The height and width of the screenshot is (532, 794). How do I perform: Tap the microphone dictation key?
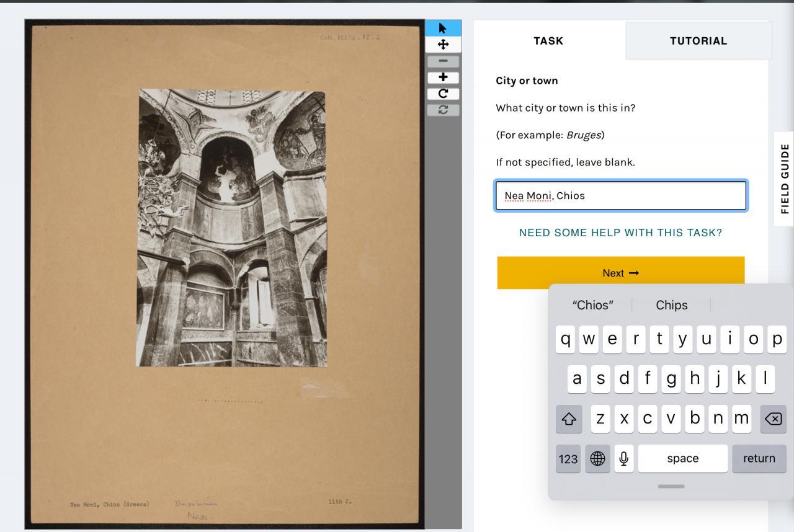pos(624,459)
